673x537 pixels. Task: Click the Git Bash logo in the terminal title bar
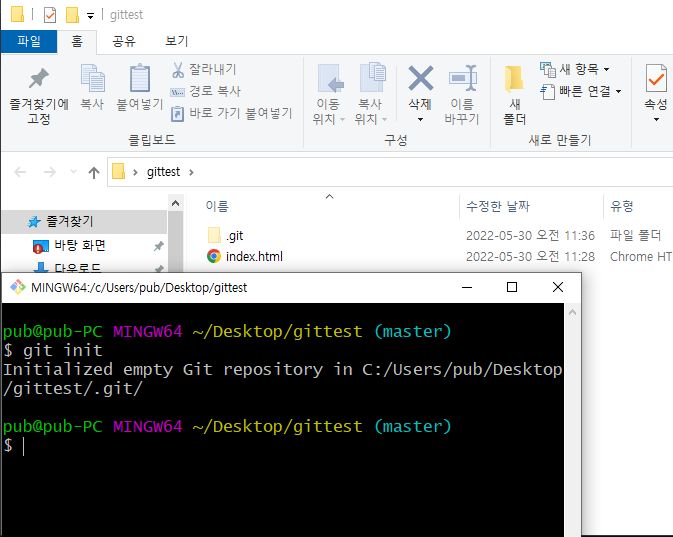point(18,287)
